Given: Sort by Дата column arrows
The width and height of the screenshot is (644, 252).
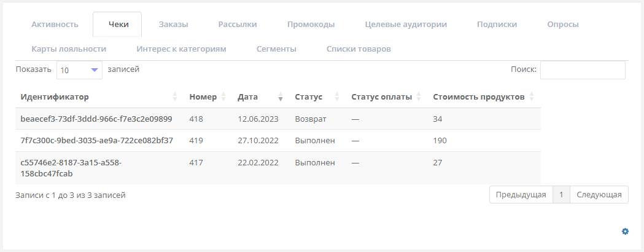Looking at the screenshot, I should 281,97.
